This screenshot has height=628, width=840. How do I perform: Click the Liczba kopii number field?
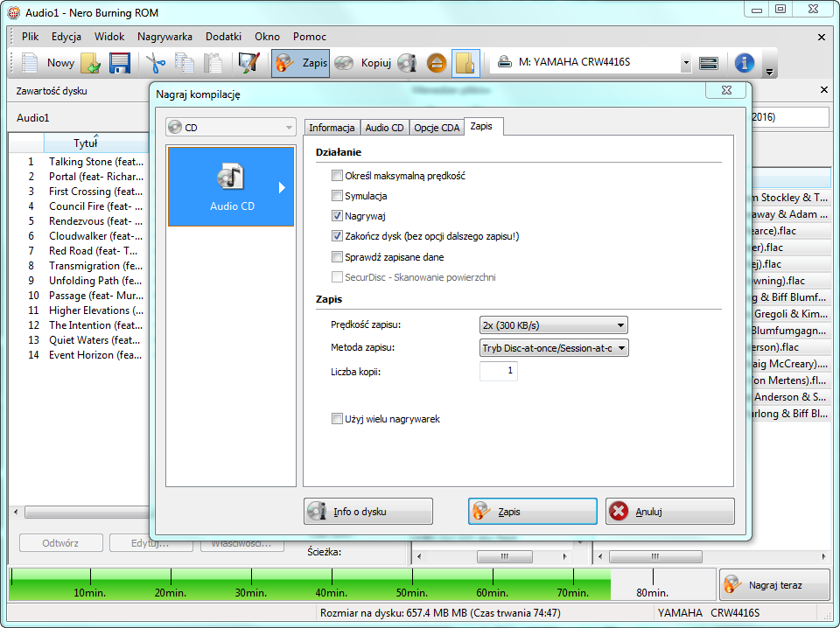[x=498, y=371]
